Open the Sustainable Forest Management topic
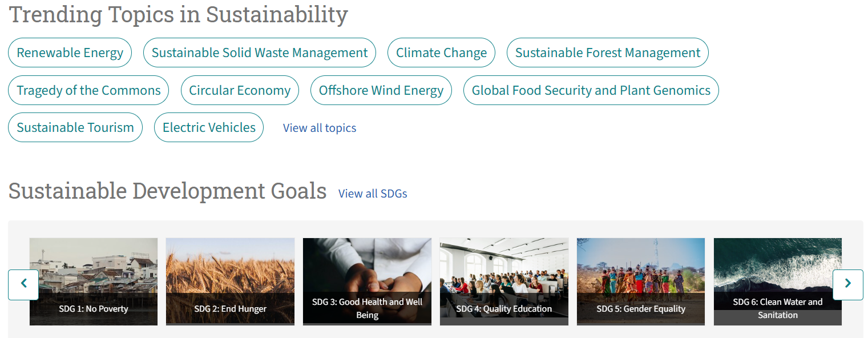Screen dimensions: 868x338 [x=607, y=52]
